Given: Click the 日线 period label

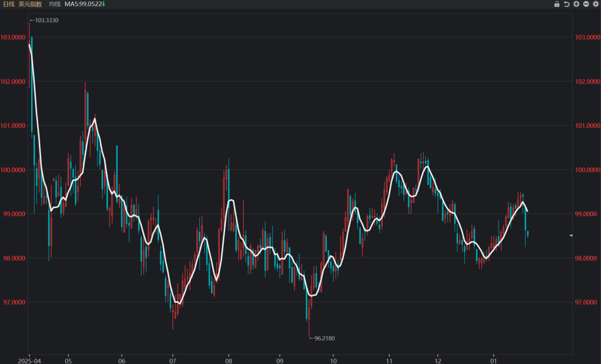Looking at the screenshot, I should (9, 4).
